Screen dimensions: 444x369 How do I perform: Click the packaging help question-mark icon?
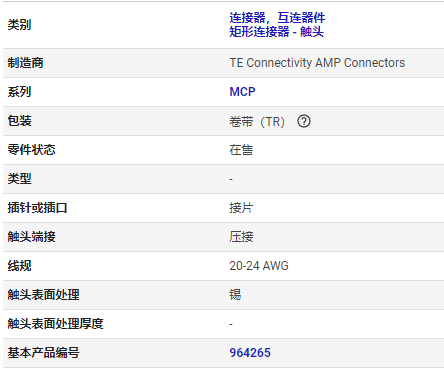pyautogui.click(x=304, y=121)
